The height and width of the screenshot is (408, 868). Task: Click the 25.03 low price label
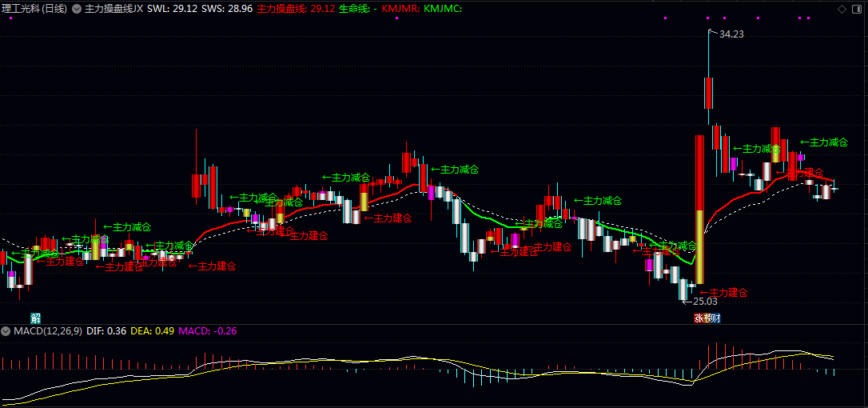(x=705, y=302)
